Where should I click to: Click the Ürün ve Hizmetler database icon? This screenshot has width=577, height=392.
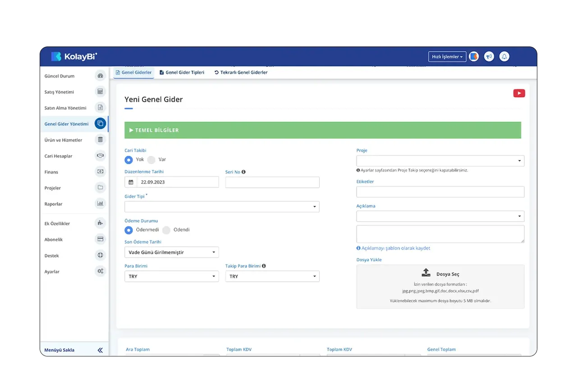tap(100, 140)
